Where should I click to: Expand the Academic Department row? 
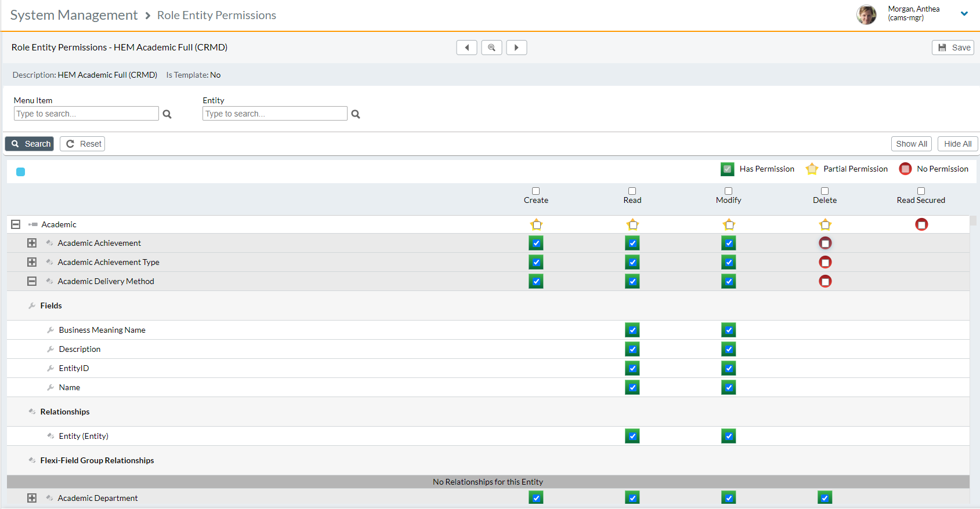[x=32, y=498]
